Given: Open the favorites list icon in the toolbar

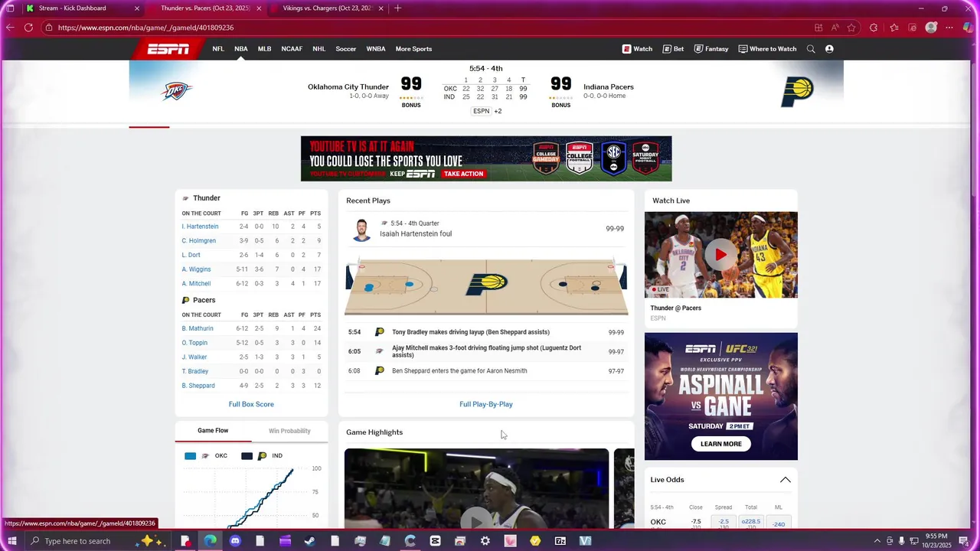Looking at the screenshot, I should [893, 28].
